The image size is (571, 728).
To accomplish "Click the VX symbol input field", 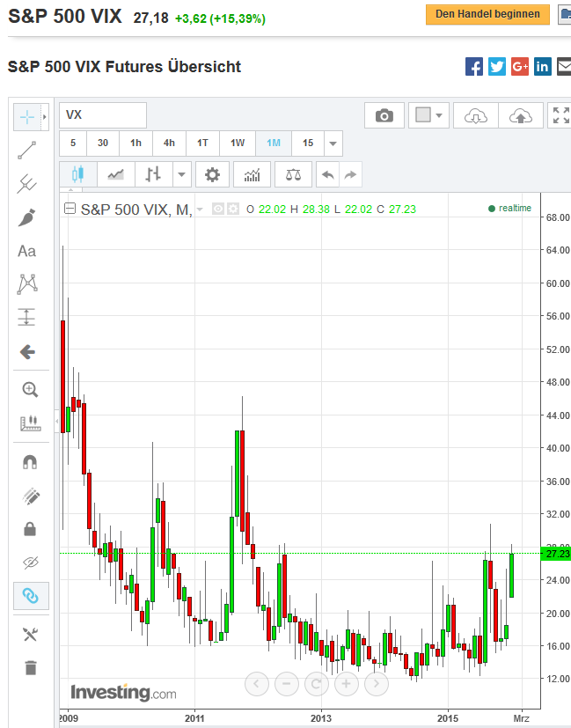I will click(103, 115).
